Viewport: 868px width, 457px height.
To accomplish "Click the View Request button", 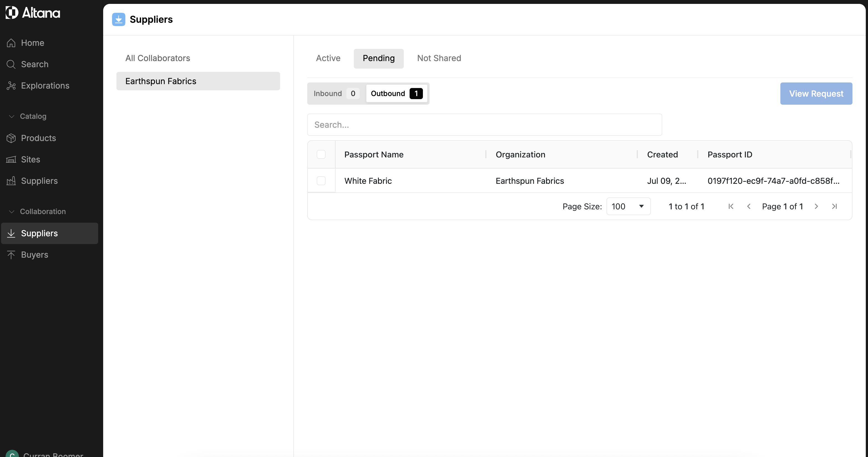I will tap(816, 93).
